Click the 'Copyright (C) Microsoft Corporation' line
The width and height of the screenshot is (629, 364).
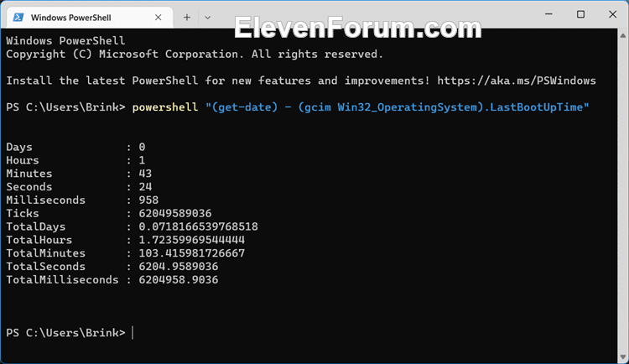[x=195, y=55]
